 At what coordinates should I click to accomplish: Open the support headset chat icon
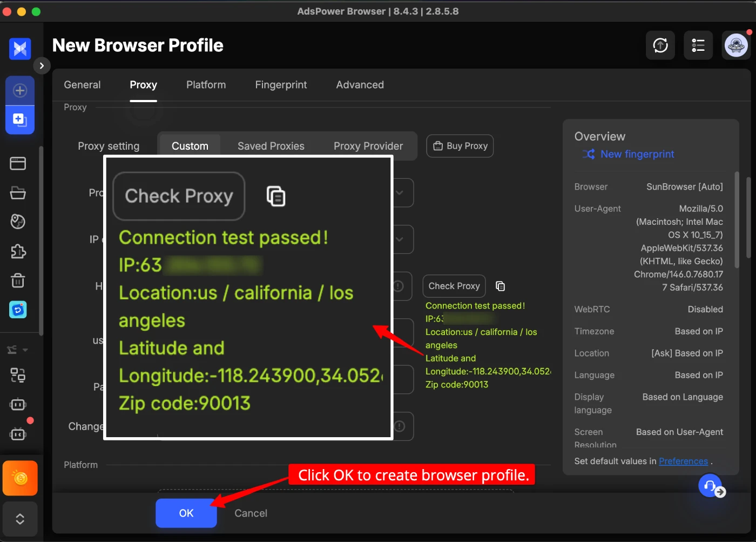point(711,485)
